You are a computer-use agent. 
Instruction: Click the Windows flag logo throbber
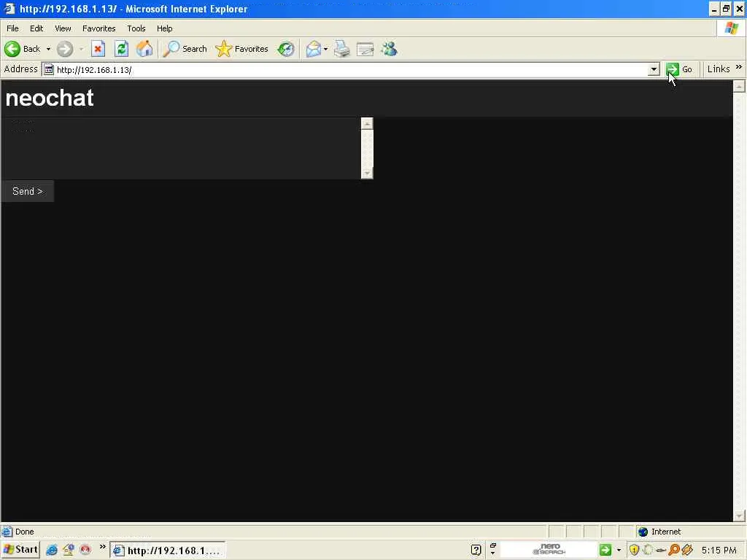pos(731,28)
